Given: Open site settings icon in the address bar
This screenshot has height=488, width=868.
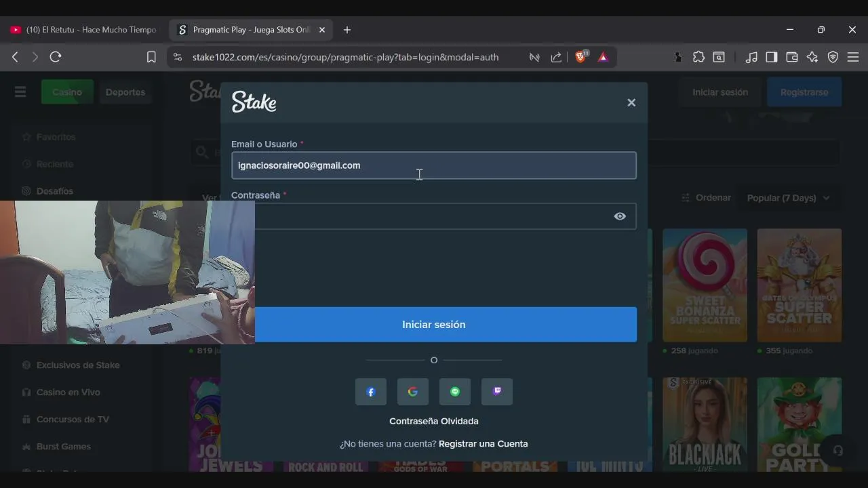Looking at the screenshot, I should pos(178,57).
